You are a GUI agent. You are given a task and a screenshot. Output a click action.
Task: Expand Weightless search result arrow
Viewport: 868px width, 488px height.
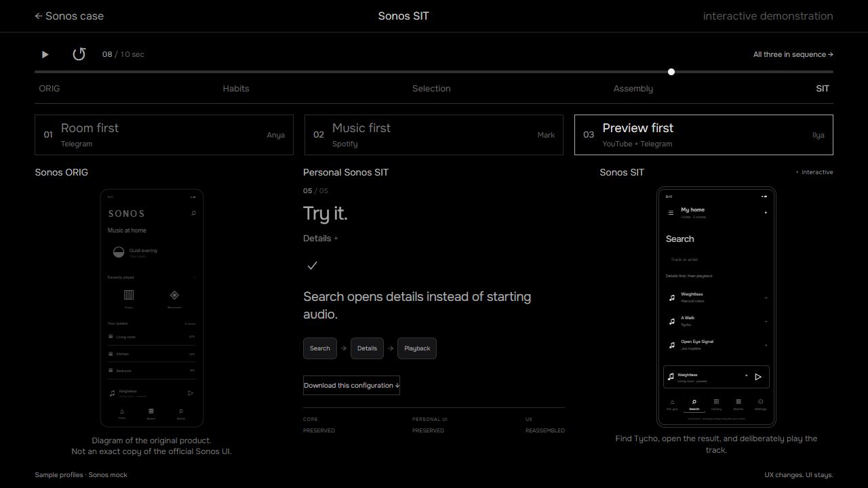766,298
